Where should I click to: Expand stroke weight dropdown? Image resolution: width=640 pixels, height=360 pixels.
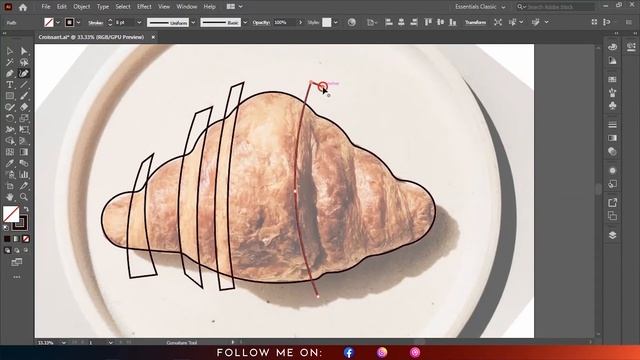click(x=139, y=22)
